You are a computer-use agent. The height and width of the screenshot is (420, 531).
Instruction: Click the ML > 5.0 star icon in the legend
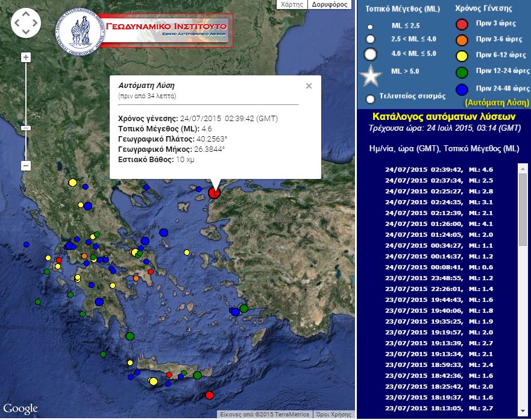pos(370,75)
